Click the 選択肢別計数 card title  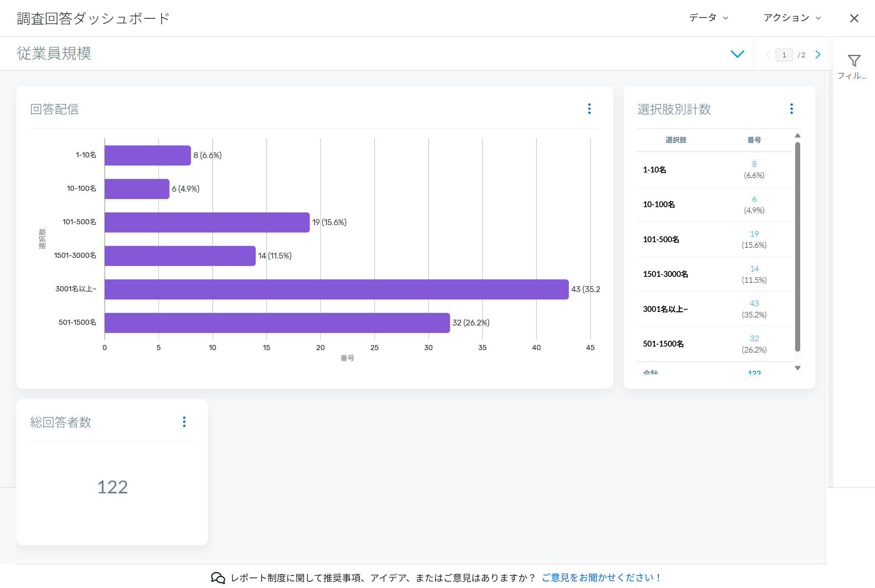pyautogui.click(x=674, y=109)
